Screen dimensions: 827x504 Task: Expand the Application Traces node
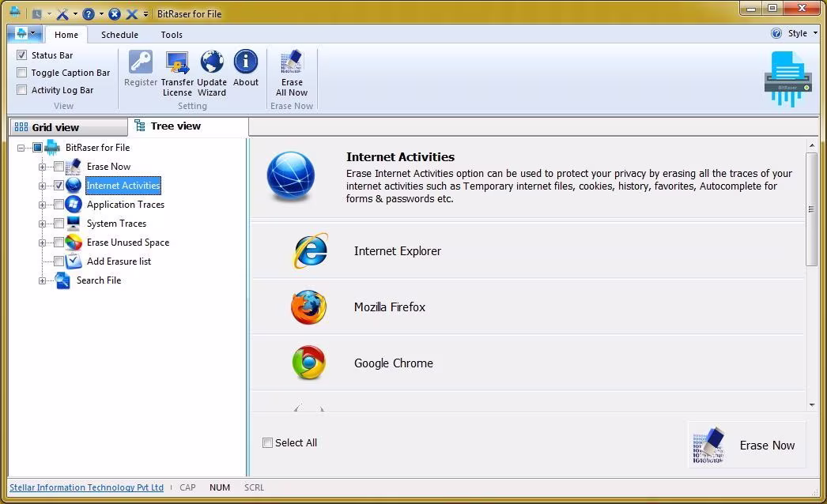tap(42, 205)
